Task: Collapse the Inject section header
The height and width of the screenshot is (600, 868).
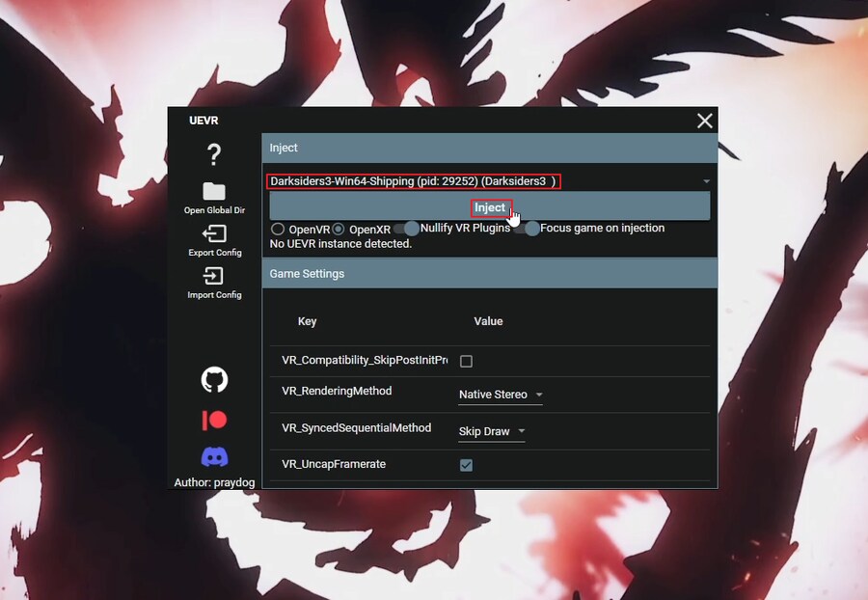Action: tap(489, 148)
